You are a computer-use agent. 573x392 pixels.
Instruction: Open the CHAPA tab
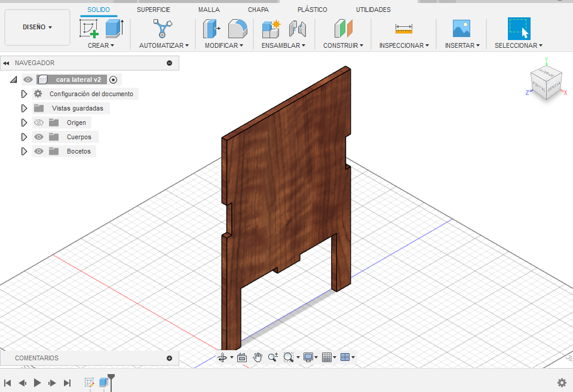click(258, 10)
